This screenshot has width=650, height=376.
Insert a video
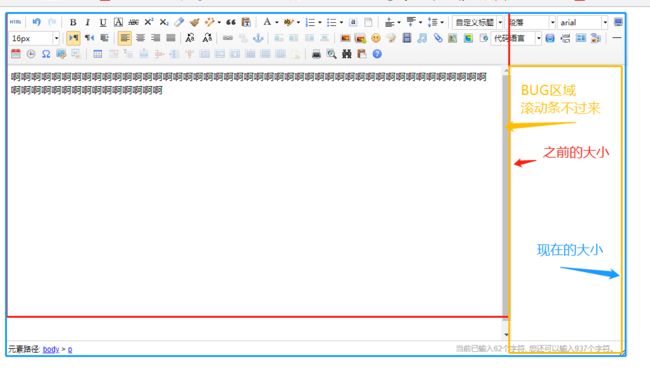coord(407,38)
